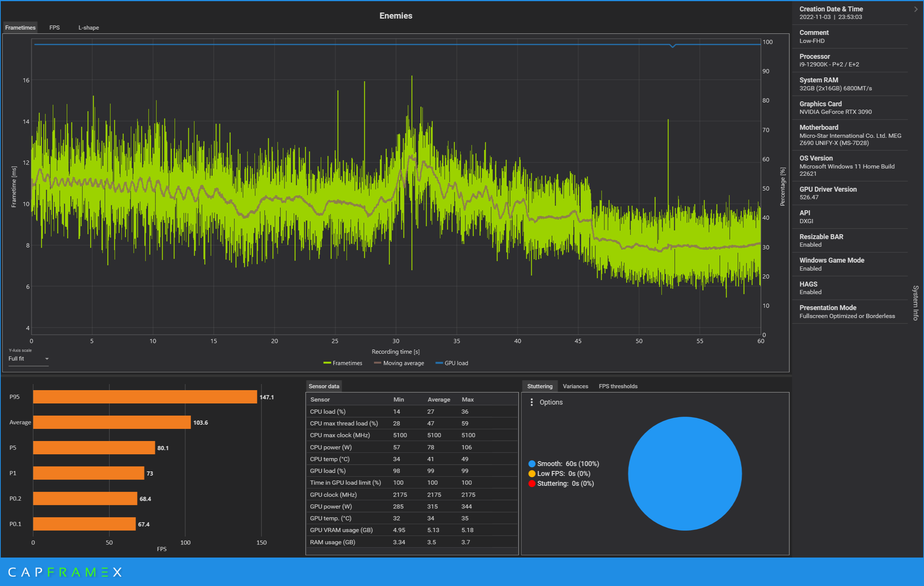
Task: Click the CapFrameX logo
Action: pyautogui.click(x=65, y=572)
